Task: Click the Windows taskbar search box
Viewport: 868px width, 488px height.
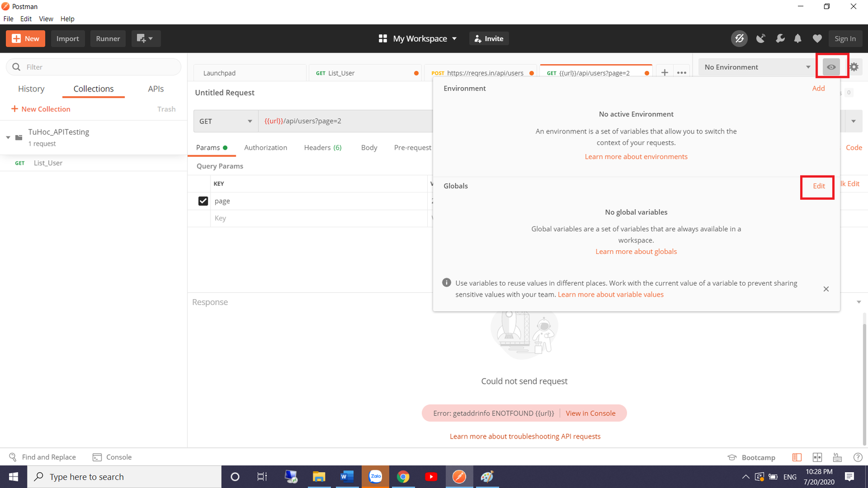Action: (124, 476)
